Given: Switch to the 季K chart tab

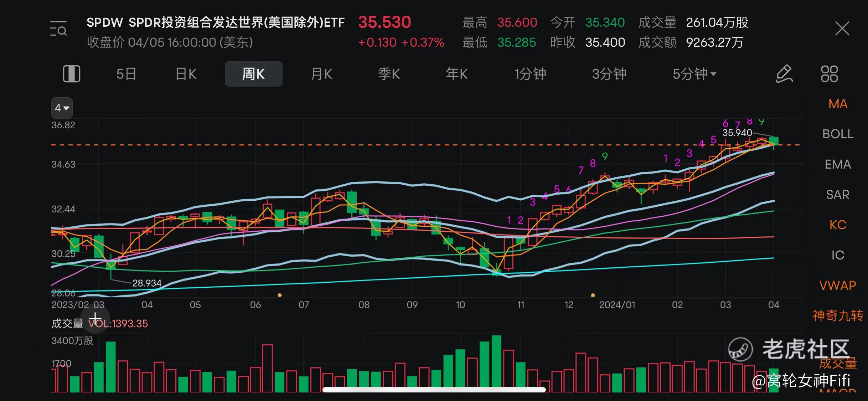Looking at the screenshot, I should (x=389, y=74).
